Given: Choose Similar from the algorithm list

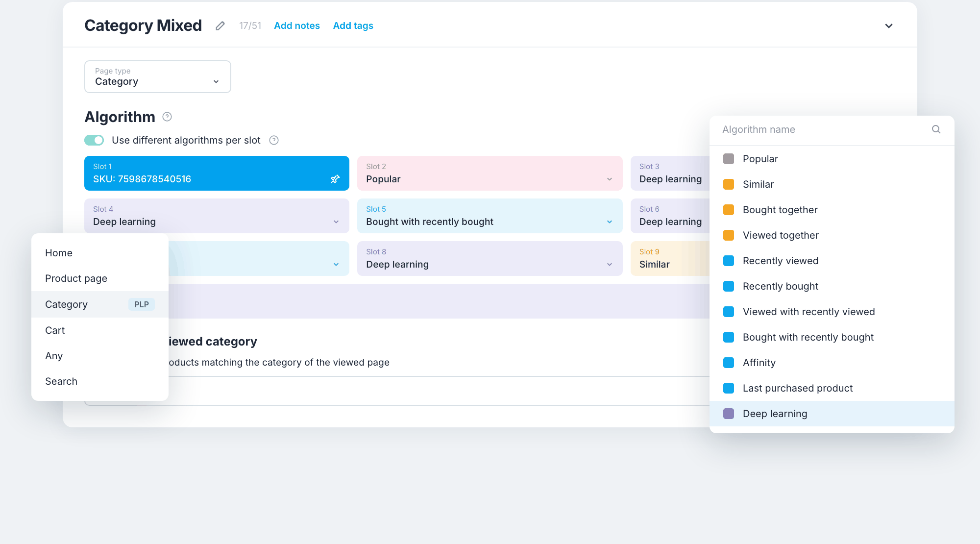Looking at the screenshot, I should (x=832, y=184).
